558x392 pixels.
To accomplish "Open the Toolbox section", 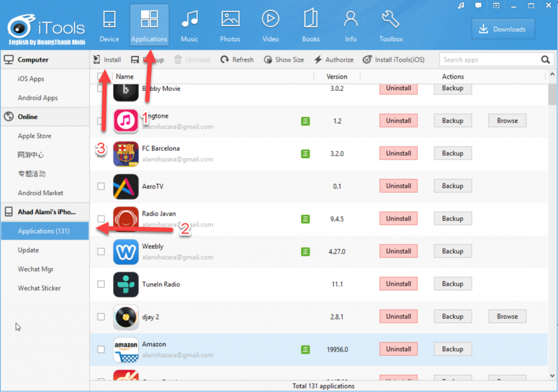I will [x=391, y=26].
